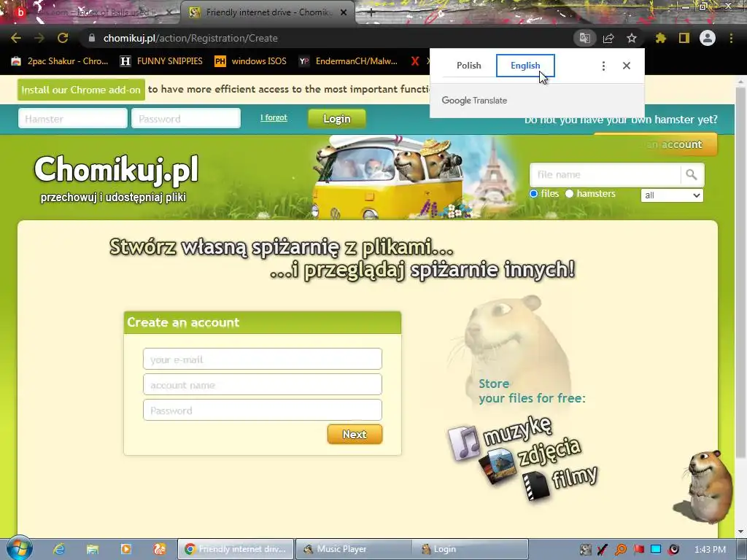Click the orange create account button

[656, 144]
